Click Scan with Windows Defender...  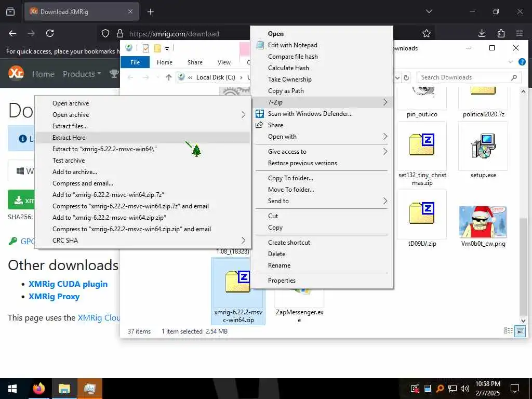[322, 114]
